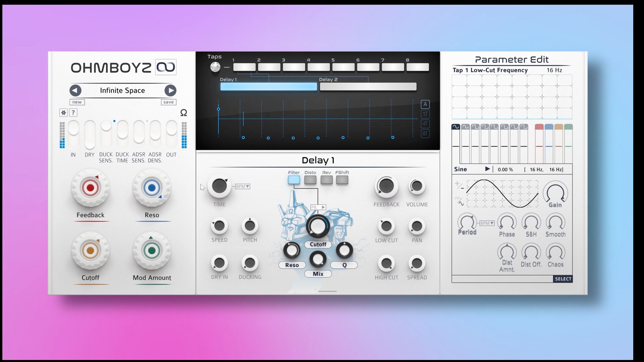The width and height of the screenshot is (644, 362).
Task: Click the Omega symbol icon
Action: [183, 113]
